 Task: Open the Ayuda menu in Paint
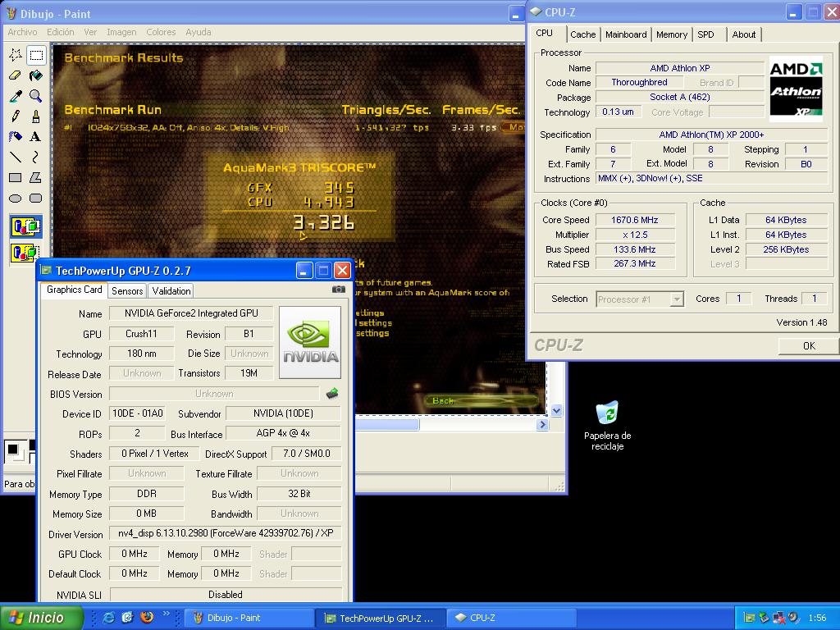coord(199,32)
